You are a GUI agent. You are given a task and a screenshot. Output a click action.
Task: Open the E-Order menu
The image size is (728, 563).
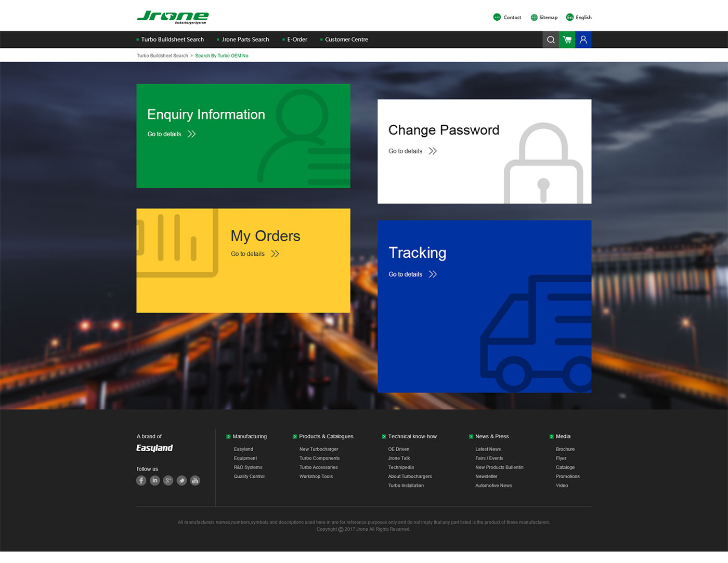click(297, 40)
